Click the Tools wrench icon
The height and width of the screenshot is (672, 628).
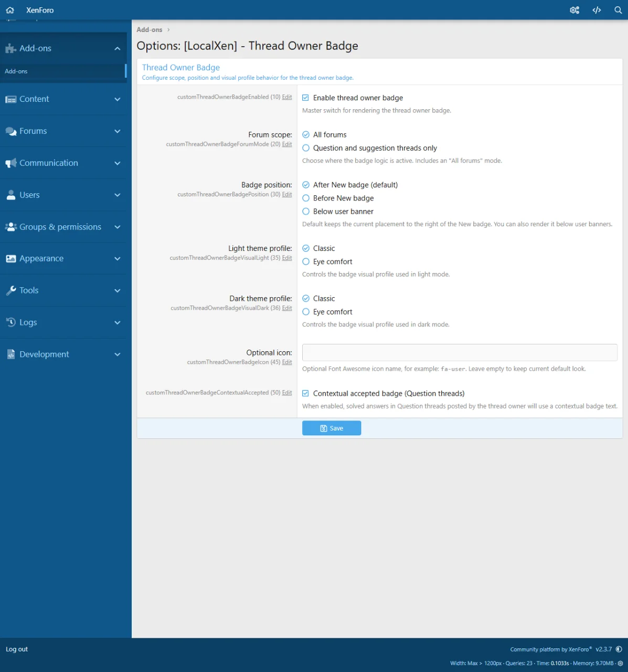10,290
